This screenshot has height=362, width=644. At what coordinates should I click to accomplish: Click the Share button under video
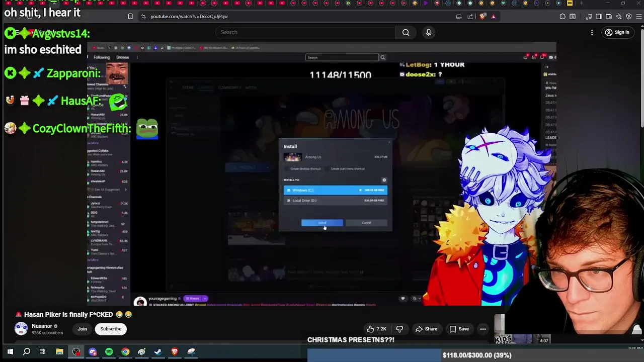[x=426, y=329]
